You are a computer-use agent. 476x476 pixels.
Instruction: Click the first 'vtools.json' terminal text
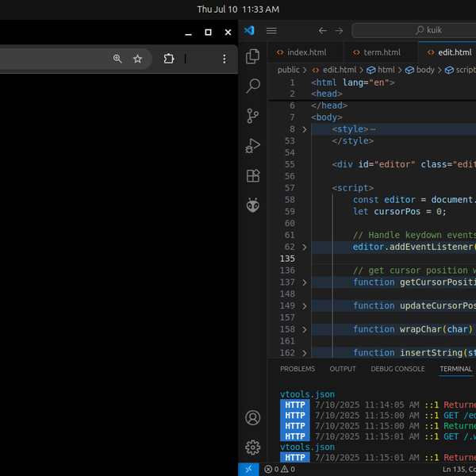307,394
